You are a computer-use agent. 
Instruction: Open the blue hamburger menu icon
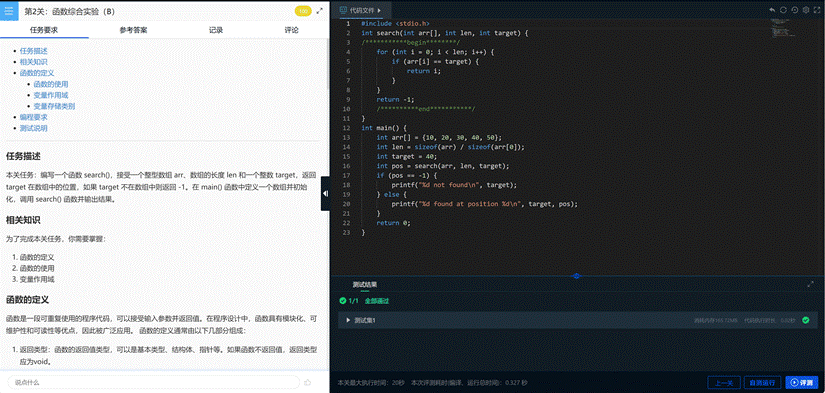[x=8, y=11]
